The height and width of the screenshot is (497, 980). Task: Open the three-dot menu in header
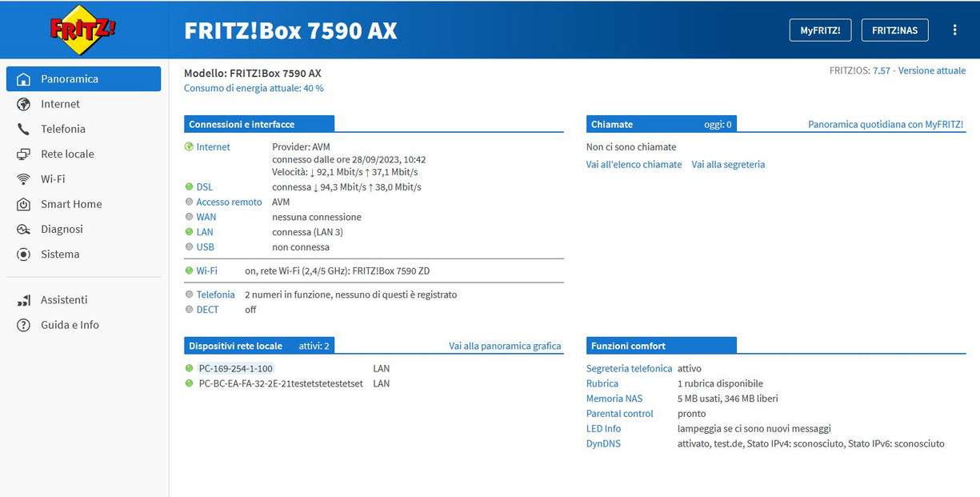[x=954, y=30]
